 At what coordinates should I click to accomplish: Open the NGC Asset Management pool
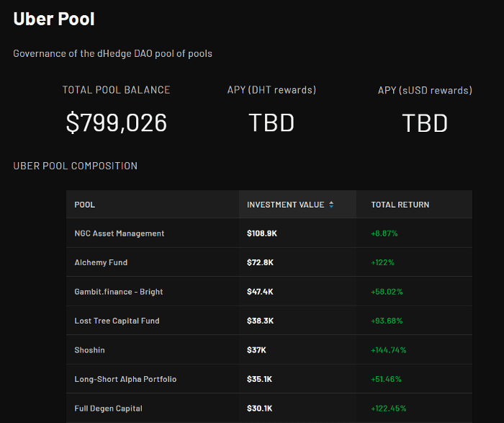click(120, 233)
